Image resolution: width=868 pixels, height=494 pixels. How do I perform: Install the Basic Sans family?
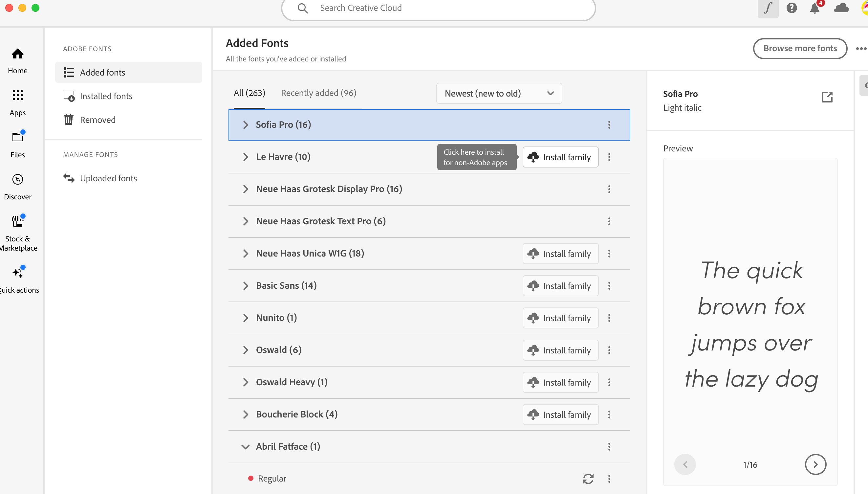point(560,286)
